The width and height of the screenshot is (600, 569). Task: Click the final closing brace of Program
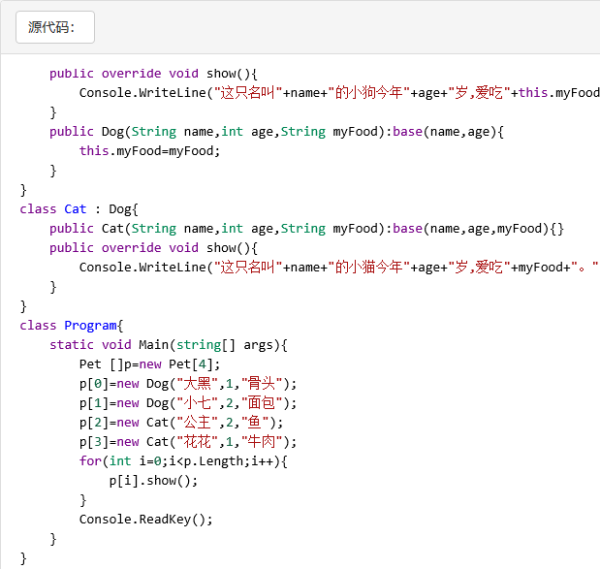24,558
